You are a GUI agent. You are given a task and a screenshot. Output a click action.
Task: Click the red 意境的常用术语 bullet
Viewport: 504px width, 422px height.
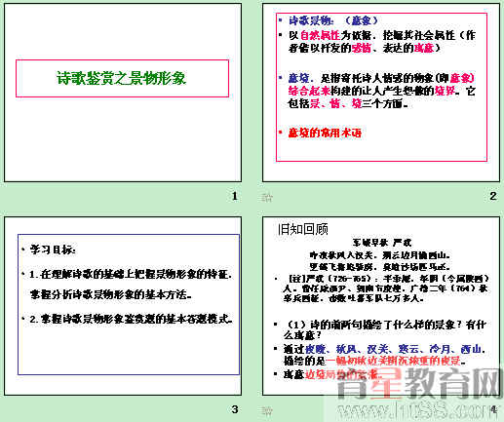point(325,133)
